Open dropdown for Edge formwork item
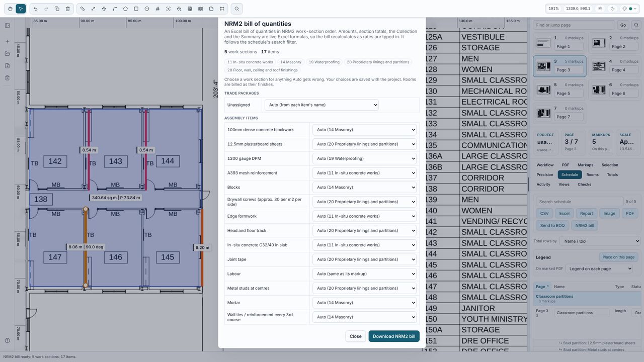Viewport: 644px width, 362px height. point(364,216)
